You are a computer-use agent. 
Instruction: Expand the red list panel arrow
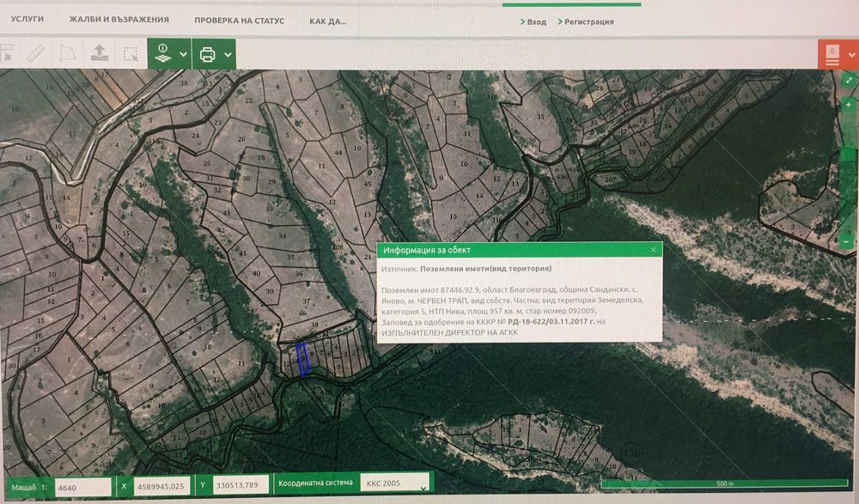click(x=852, y=55)
